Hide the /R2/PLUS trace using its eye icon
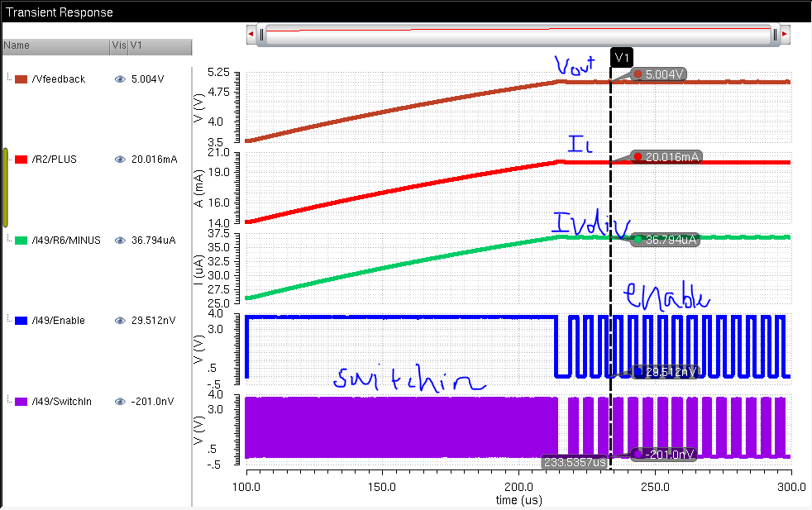The height and width of the screenshot is (510, 812). click(x=120, y=160)
